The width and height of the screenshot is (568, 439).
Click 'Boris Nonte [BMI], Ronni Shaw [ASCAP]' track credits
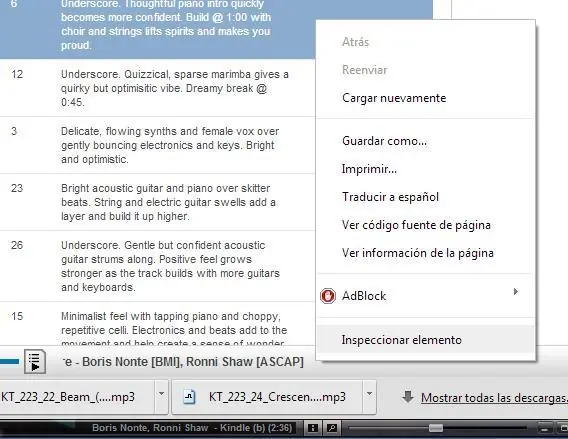click(193, 362)
